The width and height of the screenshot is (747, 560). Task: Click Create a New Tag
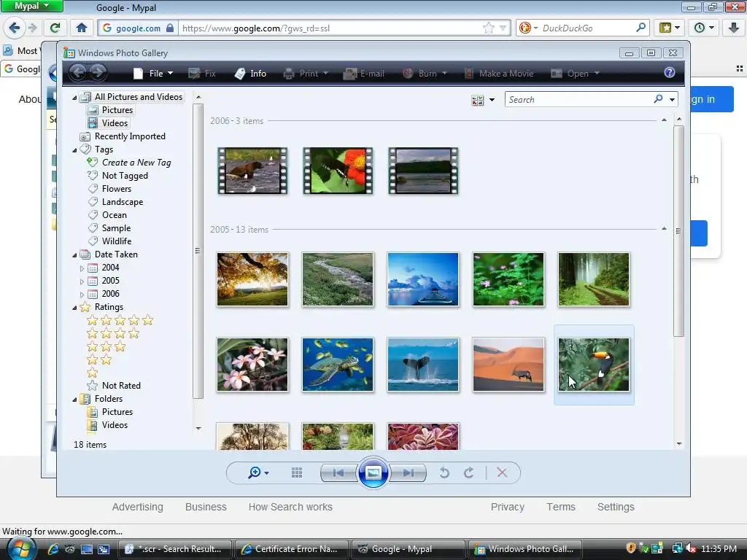(129, 163)
